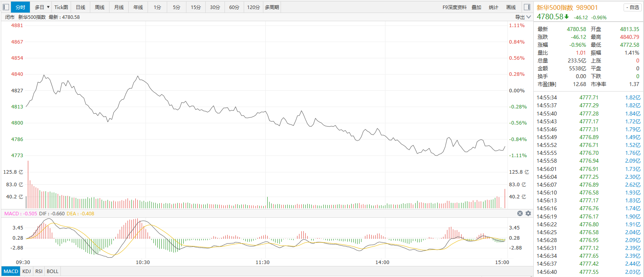Switch indicator to RSI
Screen dimensions: 644x277
39,271
